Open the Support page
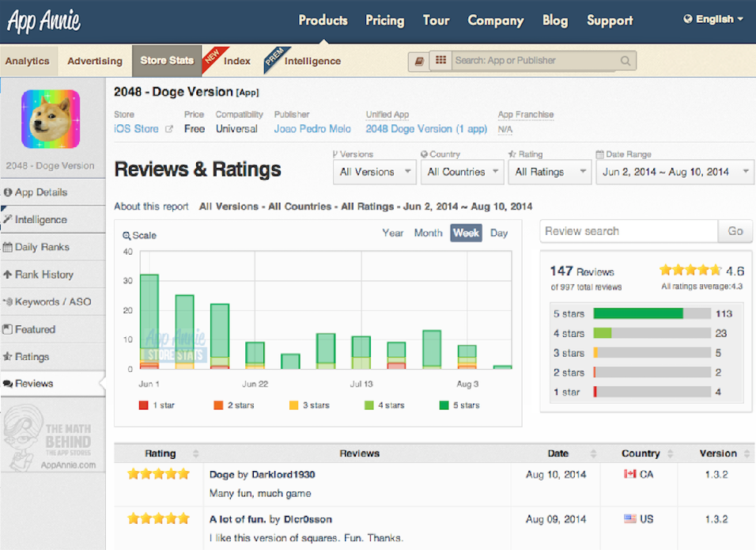The width and height of the screenshot is (756, 550). coord(610,21)
